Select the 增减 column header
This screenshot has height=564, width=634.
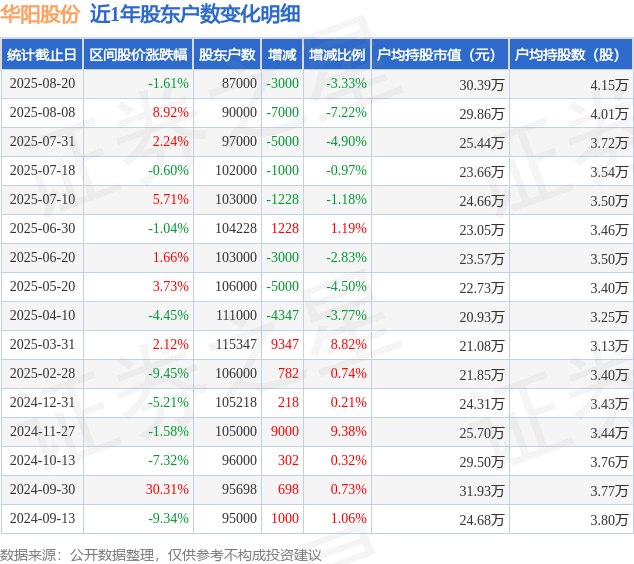coord(282,55)
